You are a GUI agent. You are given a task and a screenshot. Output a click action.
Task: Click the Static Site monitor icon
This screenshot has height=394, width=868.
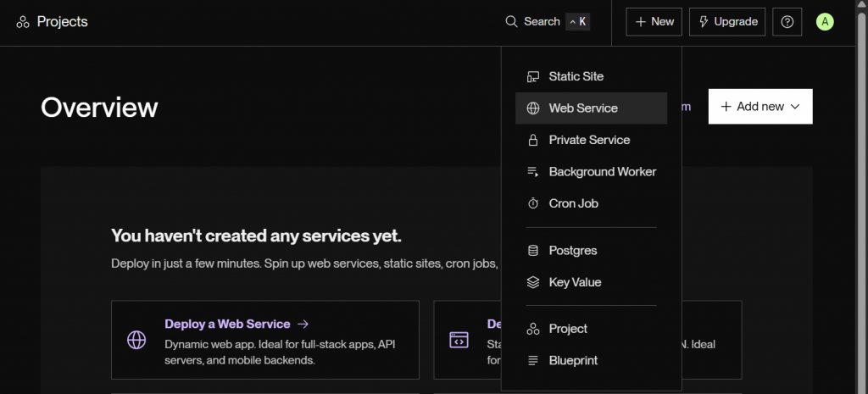tap(533, 76)
